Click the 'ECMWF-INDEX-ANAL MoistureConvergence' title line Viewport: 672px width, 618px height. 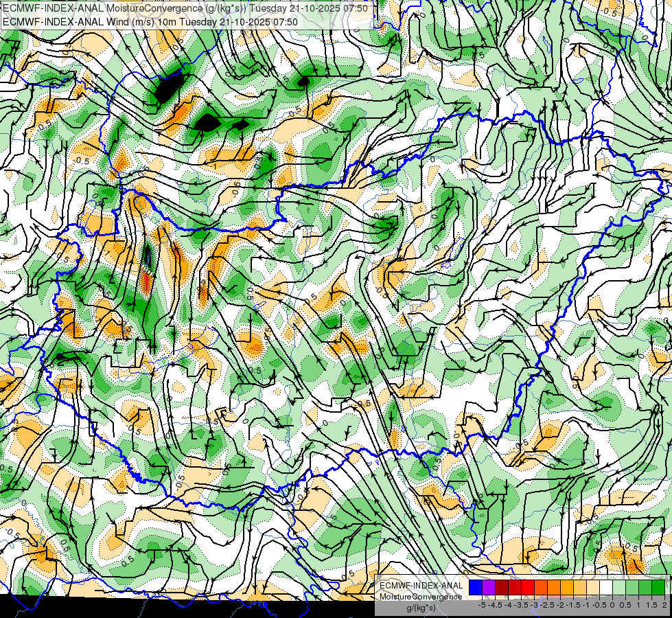pyautogui.click(x=185, y=8)
